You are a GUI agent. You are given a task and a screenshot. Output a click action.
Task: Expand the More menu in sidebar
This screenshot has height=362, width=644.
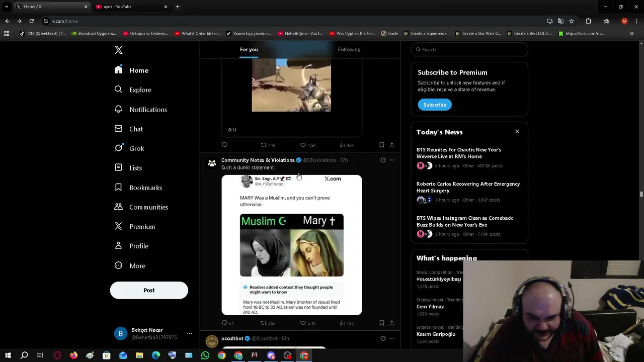click(x=130, y=265)
